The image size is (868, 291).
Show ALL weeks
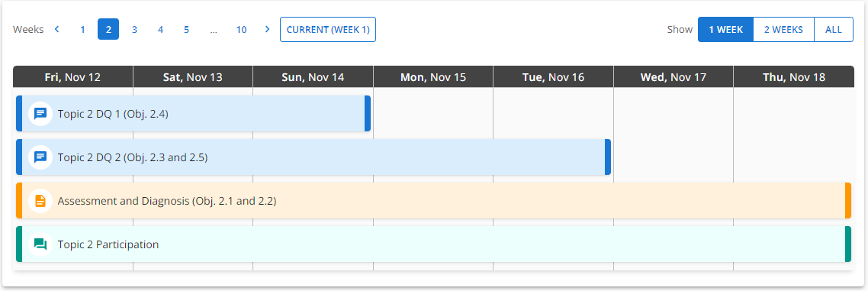[x=833, y=29]
